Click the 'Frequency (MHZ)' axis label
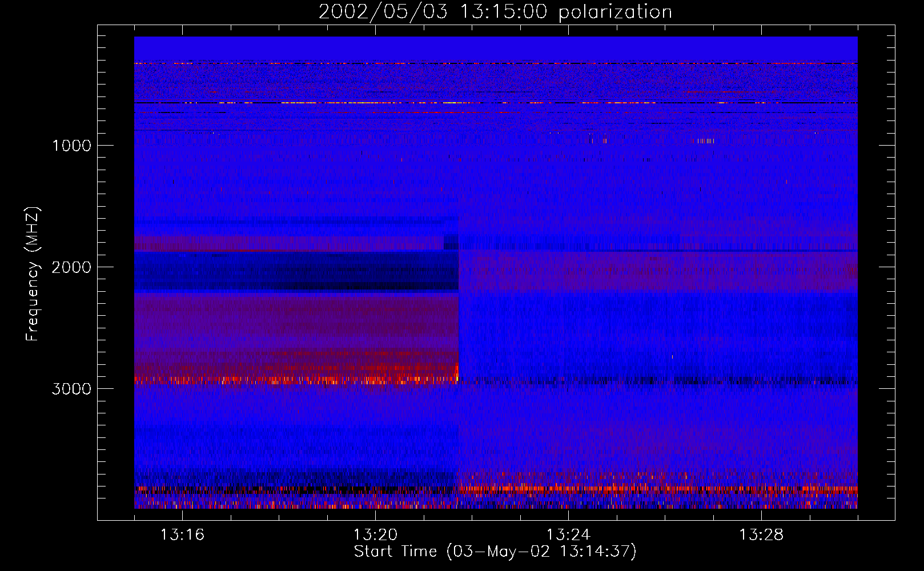 click(33, 274)
